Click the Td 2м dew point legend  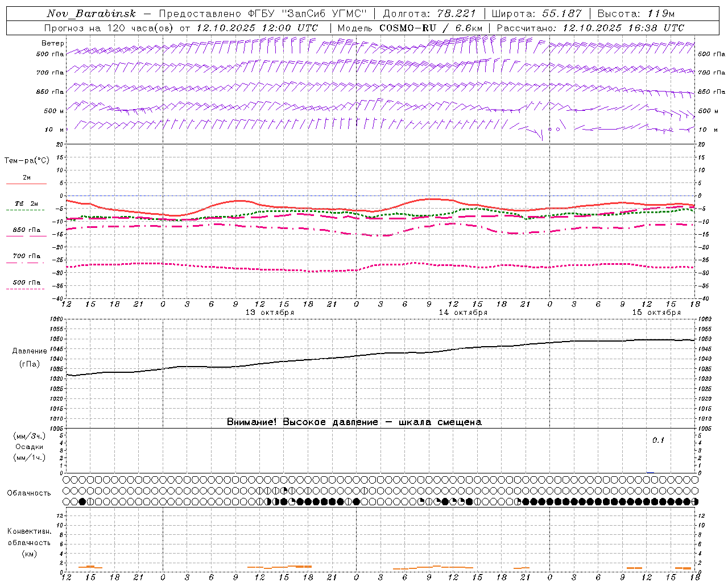pyautogui.click(x=26, y=203)
